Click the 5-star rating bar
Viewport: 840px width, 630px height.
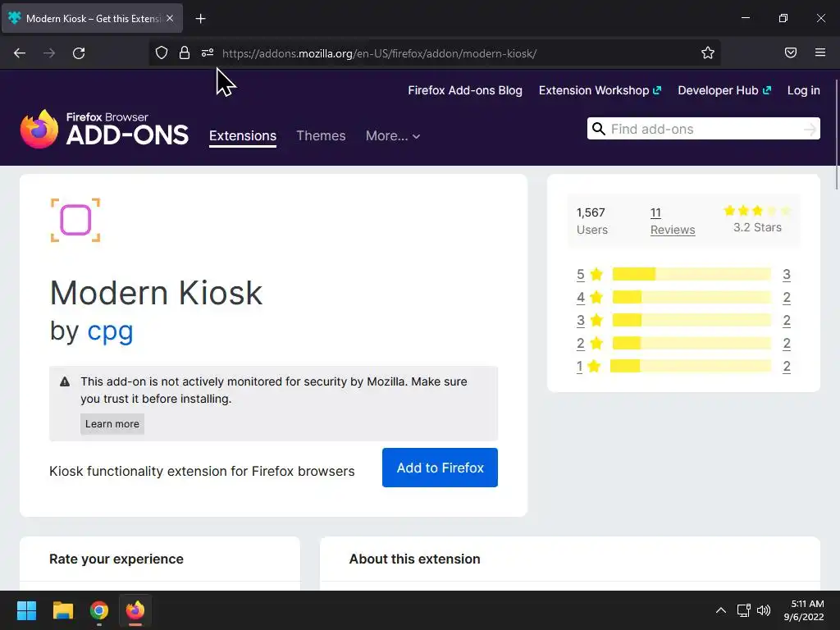(692, 274)
